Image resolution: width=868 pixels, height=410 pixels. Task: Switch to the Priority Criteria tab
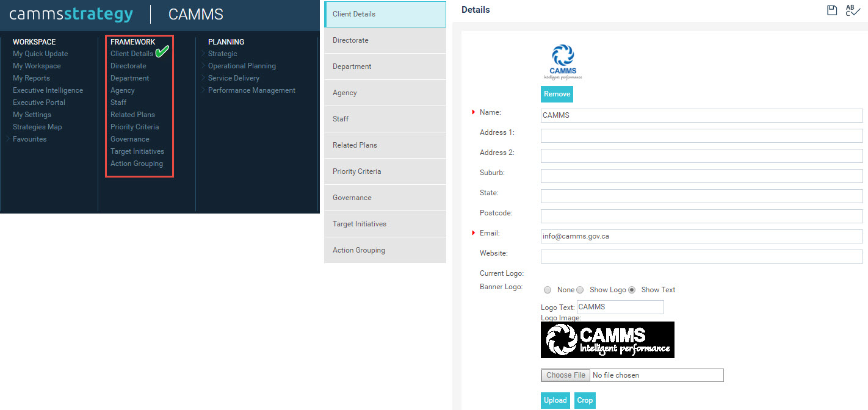point(385,171)
